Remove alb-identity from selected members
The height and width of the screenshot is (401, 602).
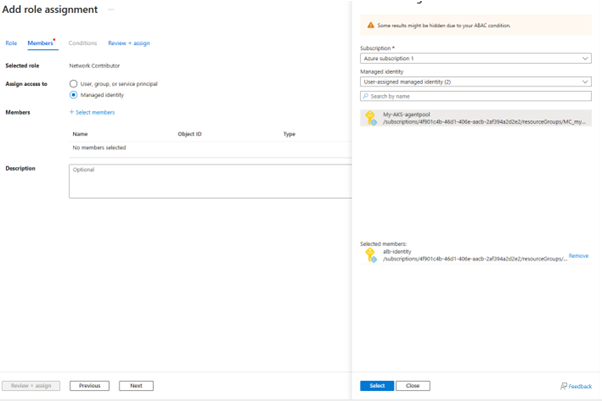point(579,256)
